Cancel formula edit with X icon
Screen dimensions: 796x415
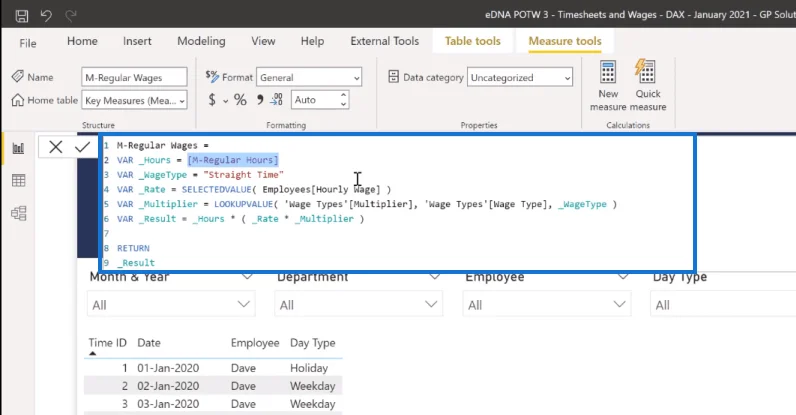[x=56, y=147]
